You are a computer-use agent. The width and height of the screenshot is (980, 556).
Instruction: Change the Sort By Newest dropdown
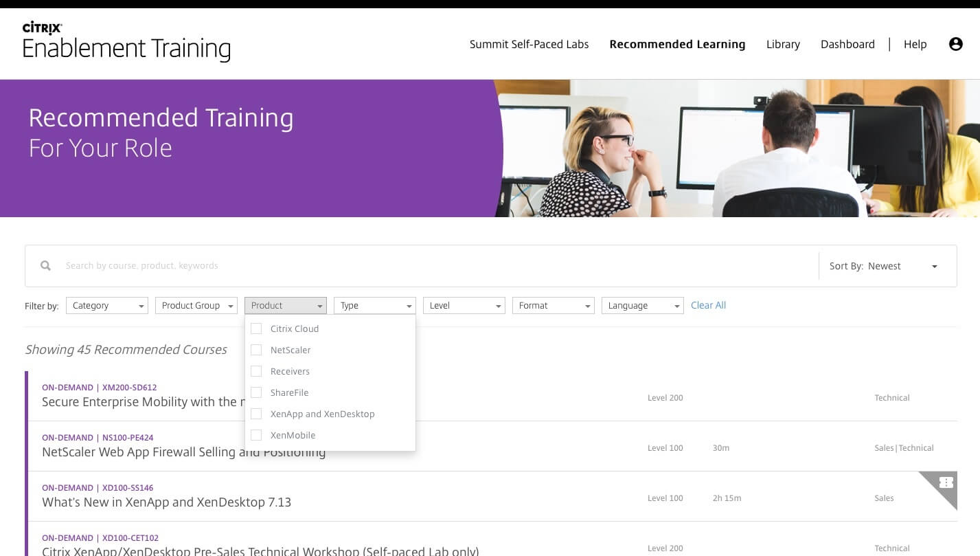[885, 266]
